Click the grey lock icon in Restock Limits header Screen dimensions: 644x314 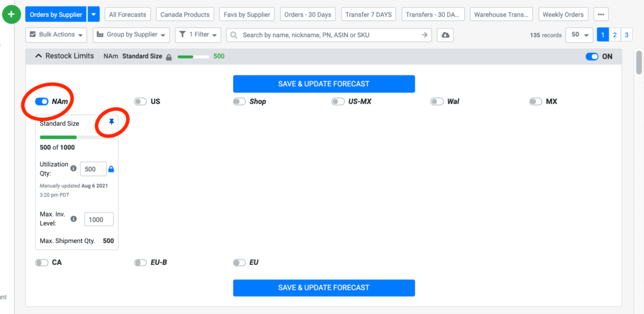tap(169, 57)
